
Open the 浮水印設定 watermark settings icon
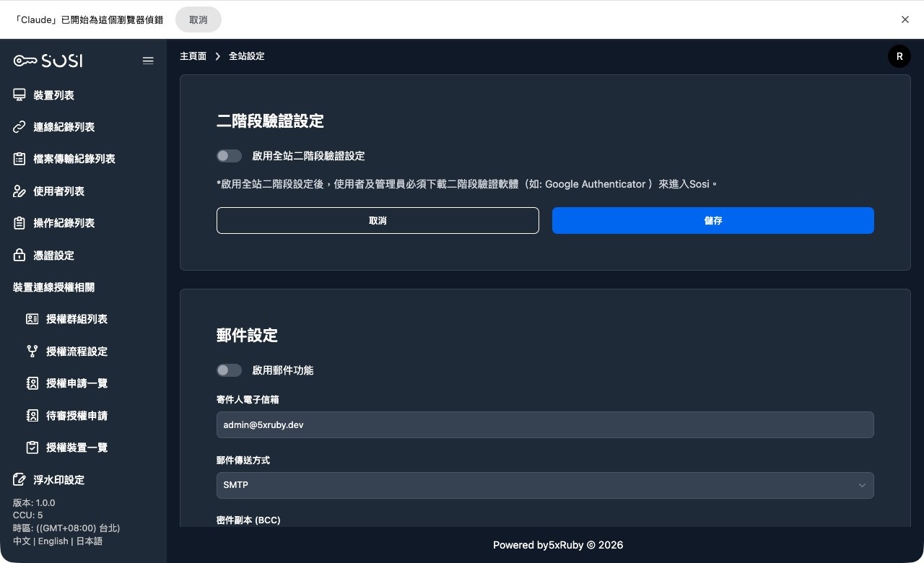pyautogui.click(x=20, y=479)
